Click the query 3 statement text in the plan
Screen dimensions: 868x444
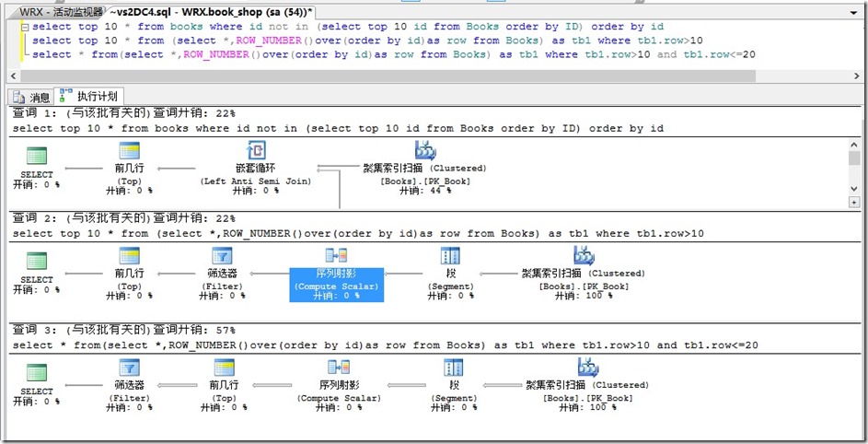[x=386, y=345]
